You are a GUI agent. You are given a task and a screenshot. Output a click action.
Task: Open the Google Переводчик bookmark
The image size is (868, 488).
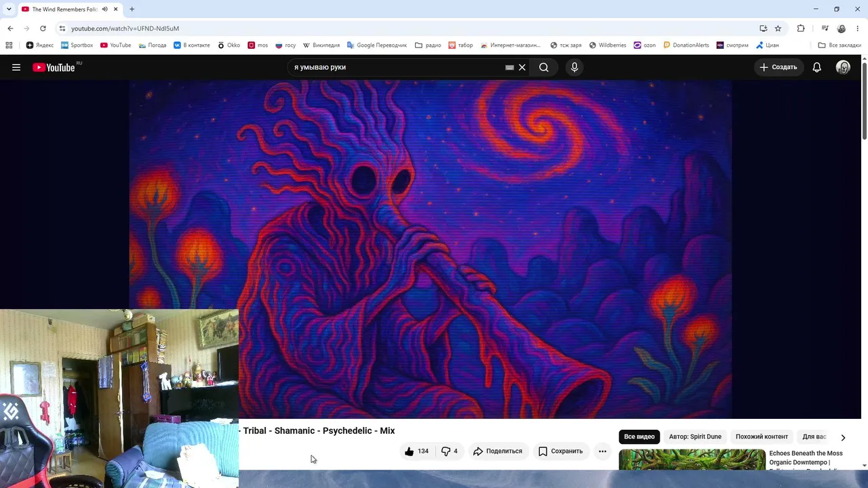[377, 45]
